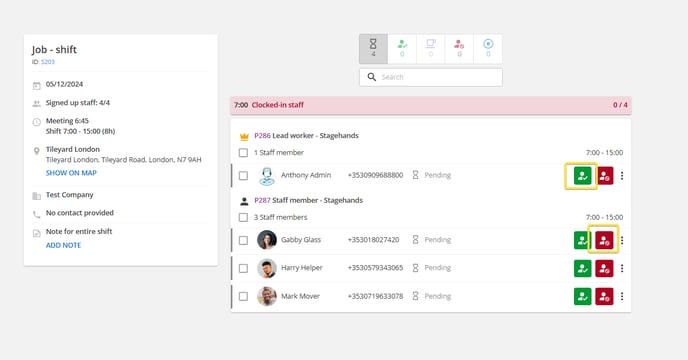Image resolution: width=688 pixels, height=360 pixels.
Task: Tick Mark Mover's checkbox
Action: tap(243, 296)
